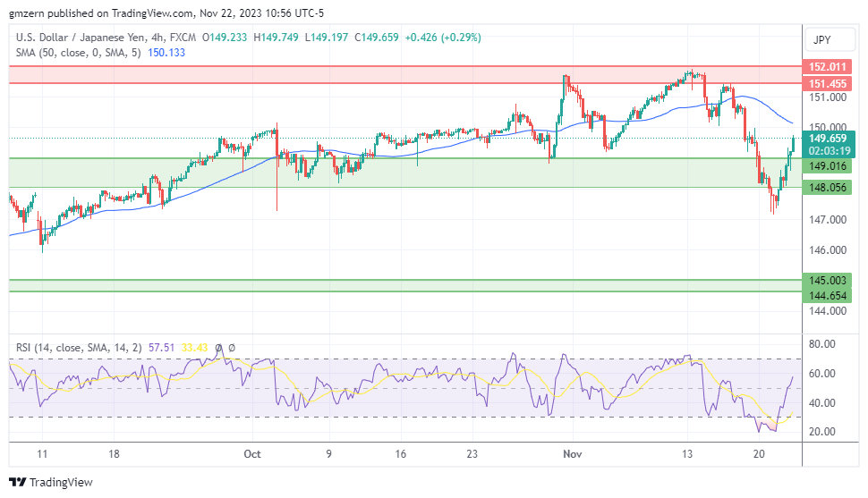This screenshot has height=498, width=868.
Task: Click the 151.455 price label
Action: click(827, 83)
